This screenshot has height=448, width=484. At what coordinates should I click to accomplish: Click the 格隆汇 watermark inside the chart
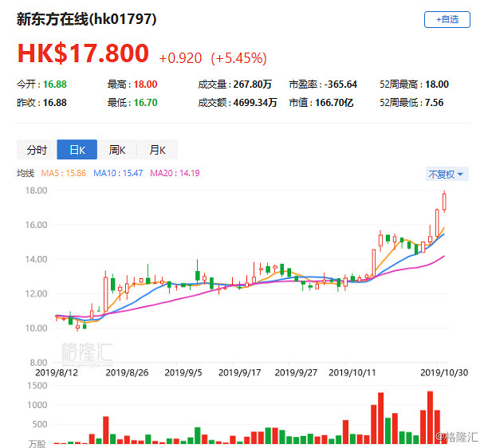(85, 351)
